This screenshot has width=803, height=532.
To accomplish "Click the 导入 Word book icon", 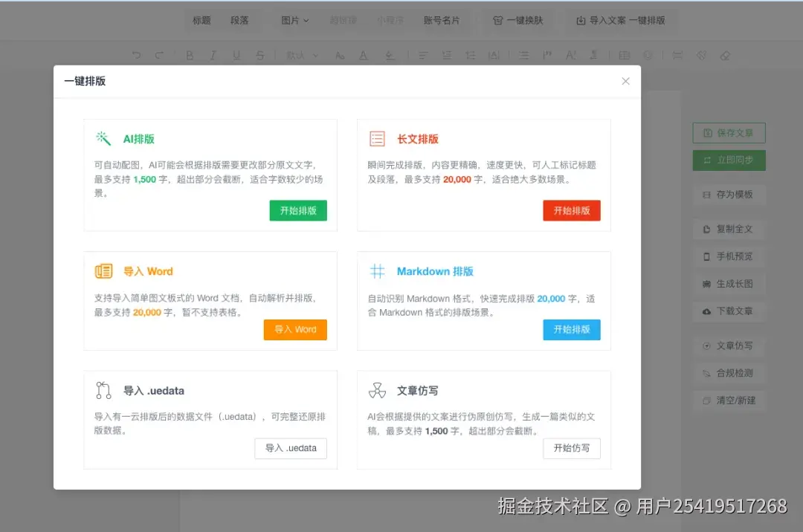I will point(106,272).
